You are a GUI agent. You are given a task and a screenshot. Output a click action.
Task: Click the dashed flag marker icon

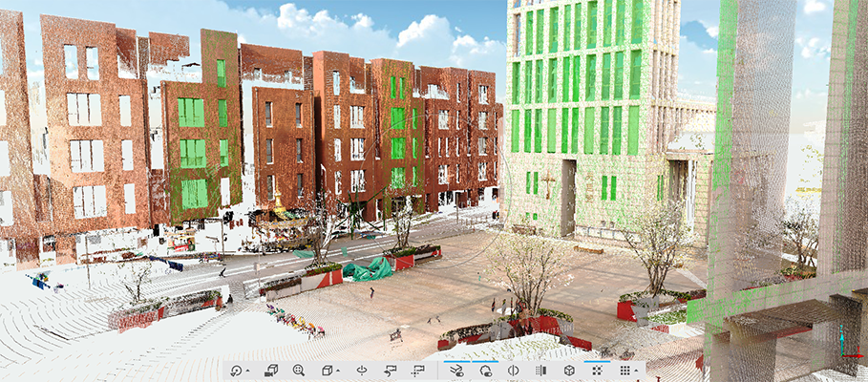[x=417, y=371]
